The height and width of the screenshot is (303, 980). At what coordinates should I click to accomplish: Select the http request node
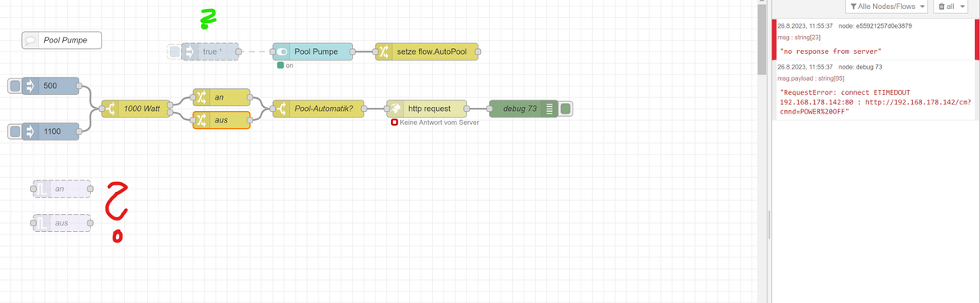[427, 109]
